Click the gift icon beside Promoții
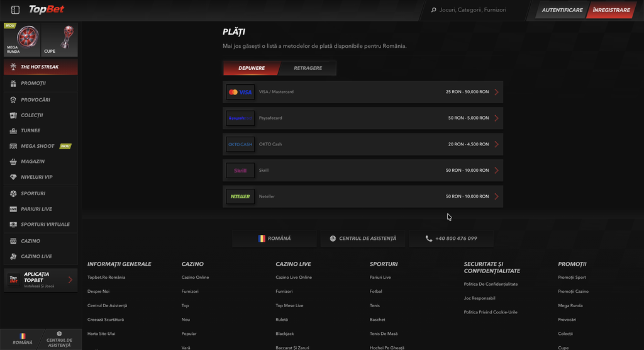 pyautogui.click(x=13, y=83)
